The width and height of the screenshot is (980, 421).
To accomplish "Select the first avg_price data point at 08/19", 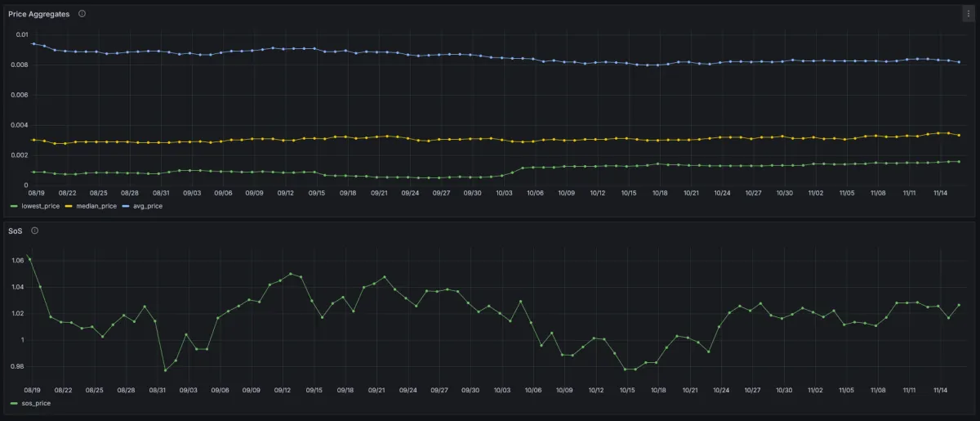I will [33, 43].
